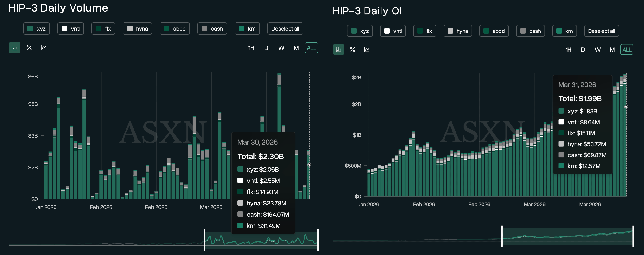Choose W timeframe on Daily OI
This screenshot has width=644, height=255.
pyautogui.click(x=597, y=50)
